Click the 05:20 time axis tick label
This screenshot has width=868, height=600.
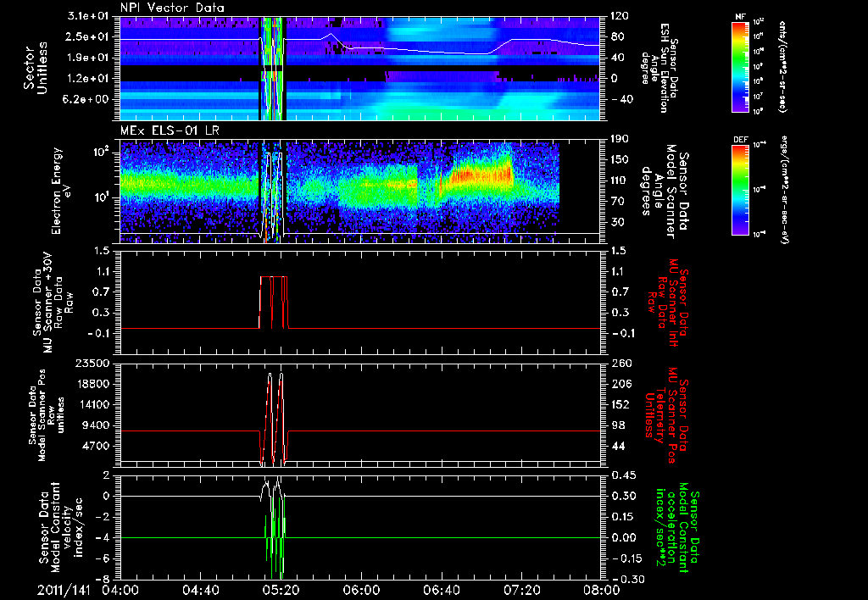(x=281, y=590)
